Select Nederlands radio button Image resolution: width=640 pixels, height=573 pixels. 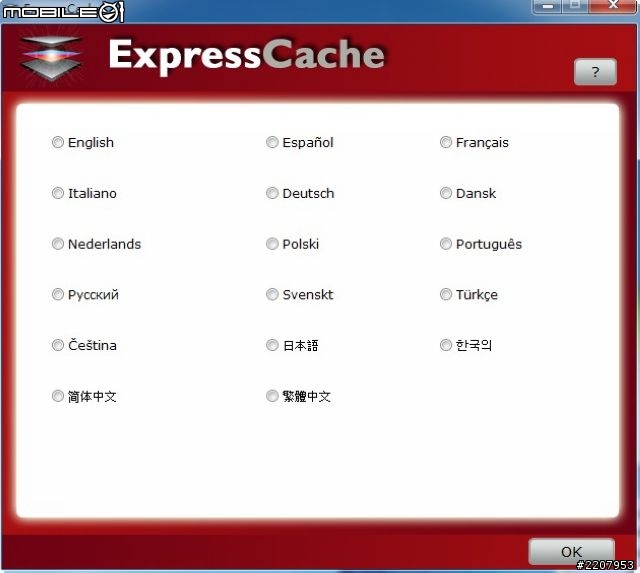58,244
